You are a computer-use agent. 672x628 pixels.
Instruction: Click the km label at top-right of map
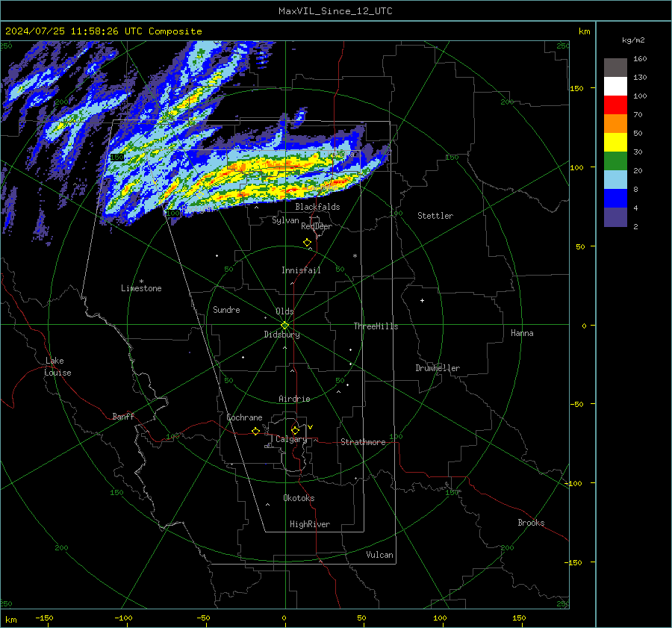(x=584, y=31)
